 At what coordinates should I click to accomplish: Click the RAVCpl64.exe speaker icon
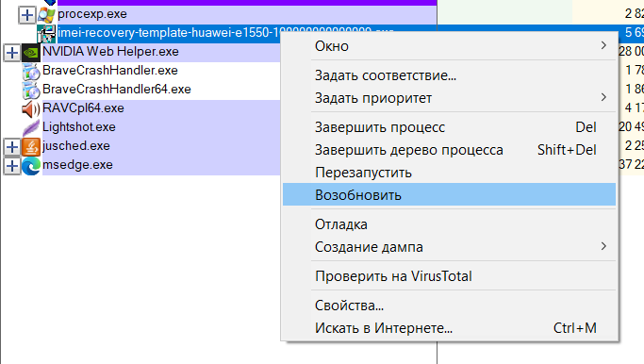[31, 109]
